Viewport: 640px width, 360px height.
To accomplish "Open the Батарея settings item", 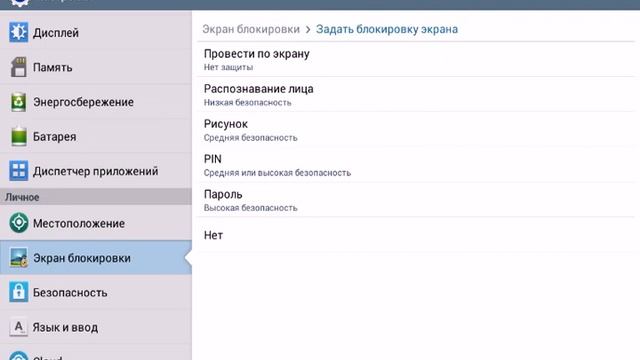I will 96,136.
